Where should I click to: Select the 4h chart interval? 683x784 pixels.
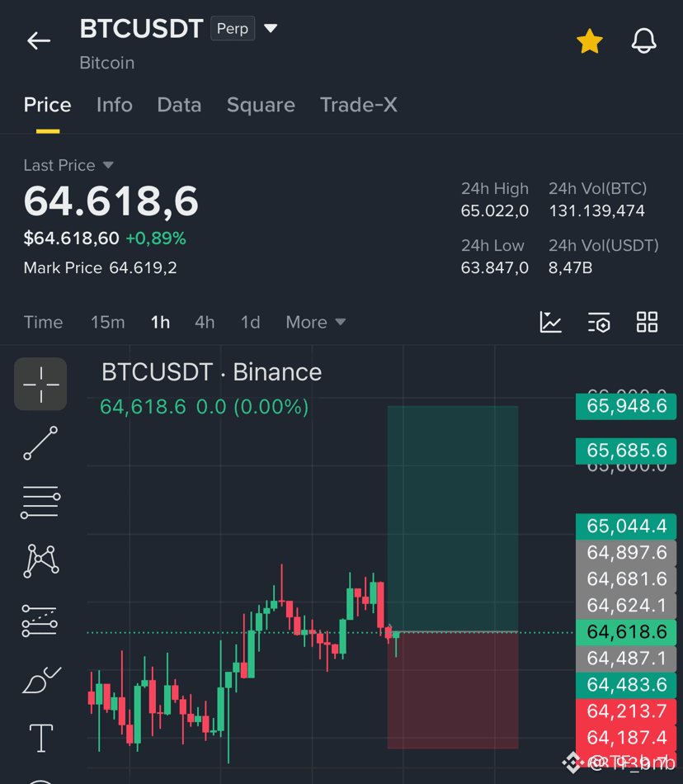click(205, 322)
